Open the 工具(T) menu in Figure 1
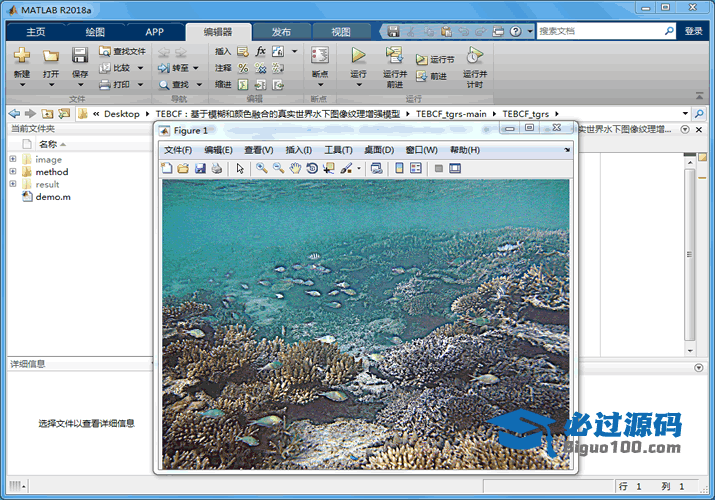 coord(338,150)
